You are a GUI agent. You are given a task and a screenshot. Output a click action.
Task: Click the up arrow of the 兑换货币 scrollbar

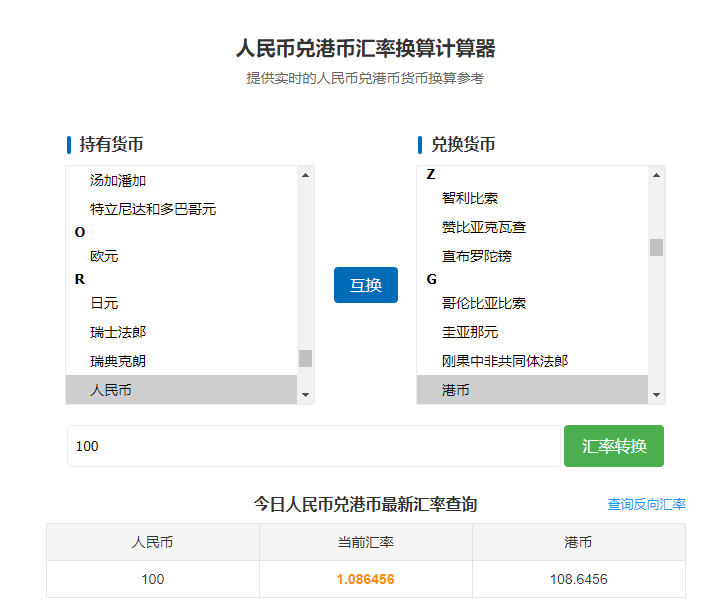tap(657, 175)
